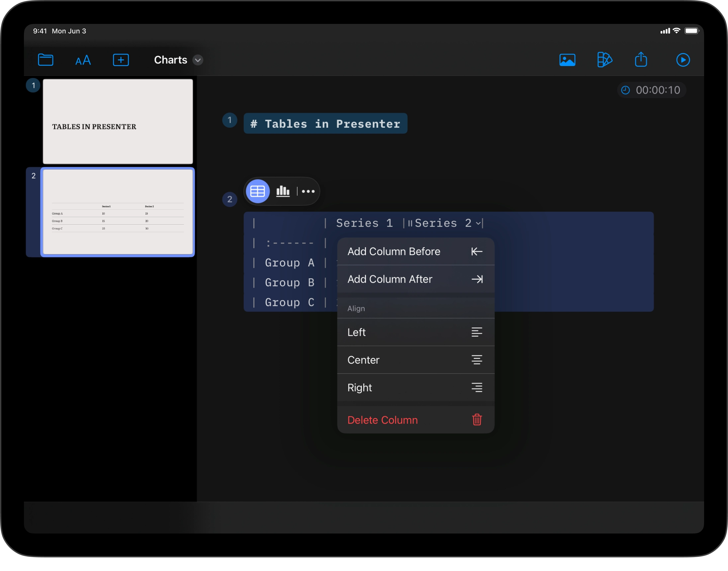
Task: Start the presentation with play button
Action: click(682, 60)
